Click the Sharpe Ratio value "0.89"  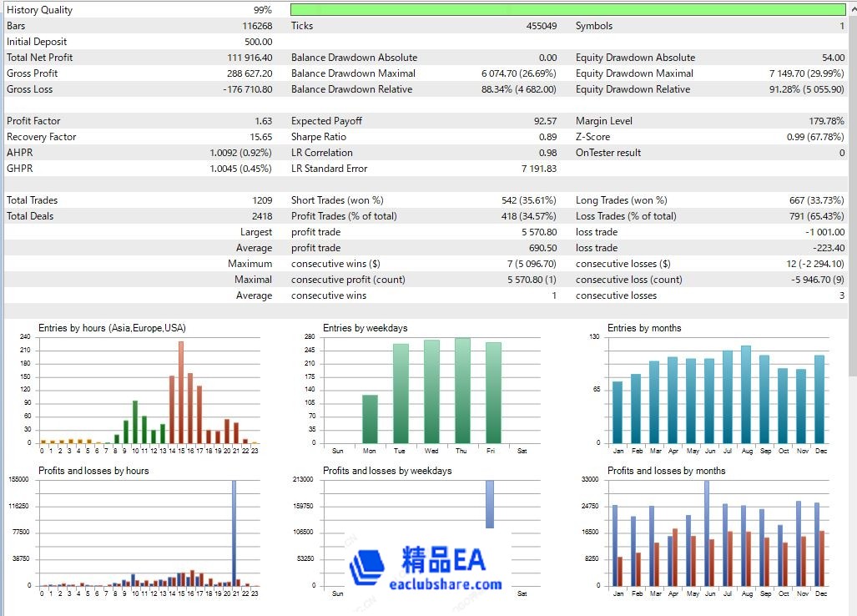point(547,137)
